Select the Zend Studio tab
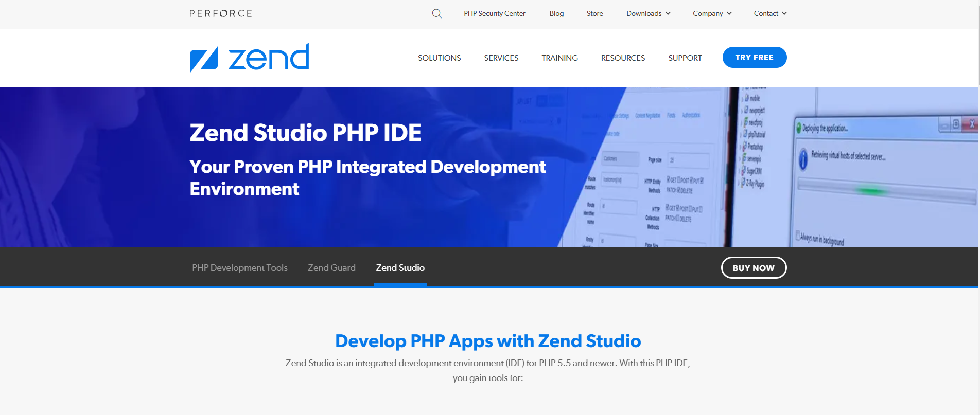The image size is (980, 415). (x=400, y=268)
